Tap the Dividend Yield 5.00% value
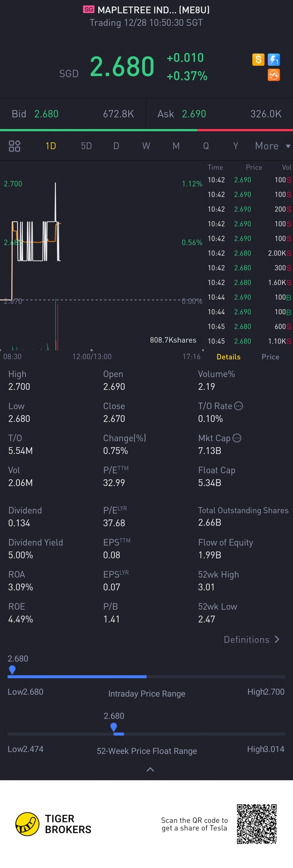This screenshot has width=293, height=868. (21, 555)
